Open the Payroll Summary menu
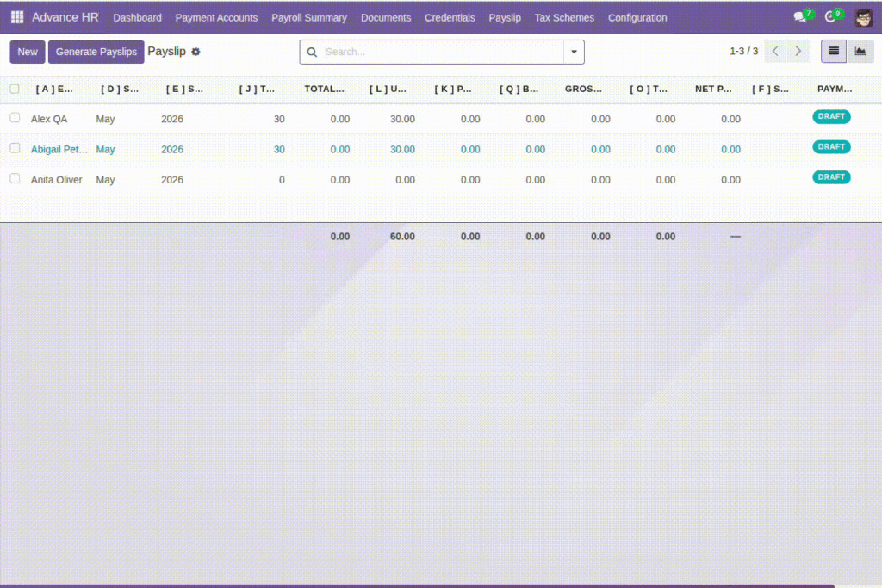This screenshot has height=588, width=882. [x=309, y=18]
